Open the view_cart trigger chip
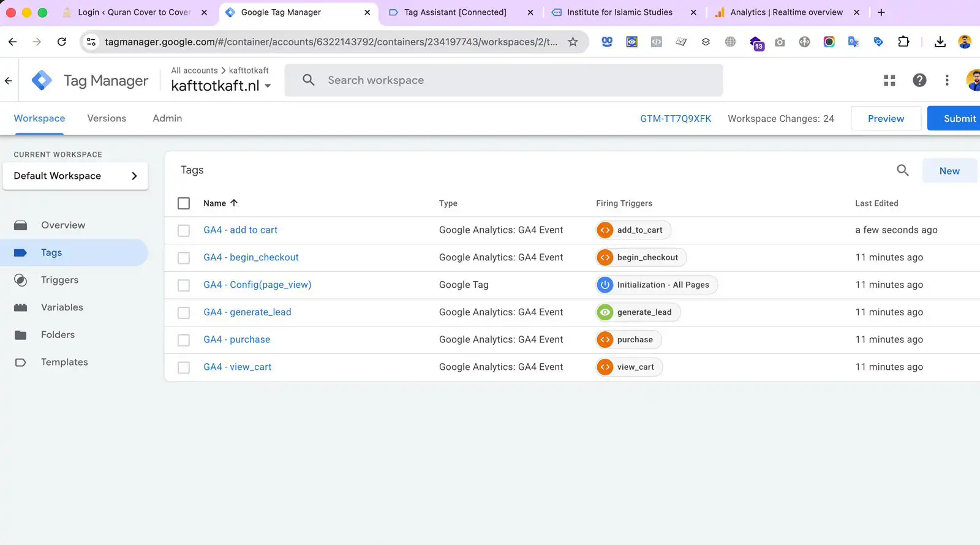980x545 pixels. click(x=629, y=367)
